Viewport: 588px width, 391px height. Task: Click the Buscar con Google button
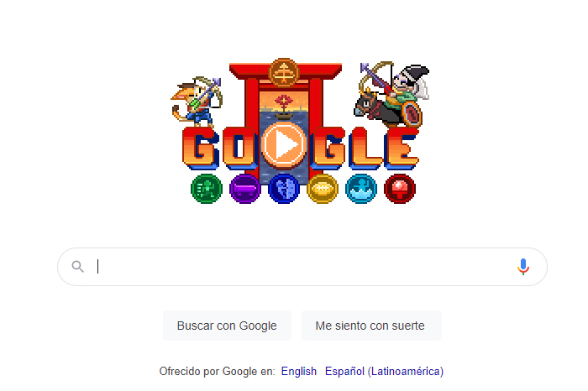point(227,326)
